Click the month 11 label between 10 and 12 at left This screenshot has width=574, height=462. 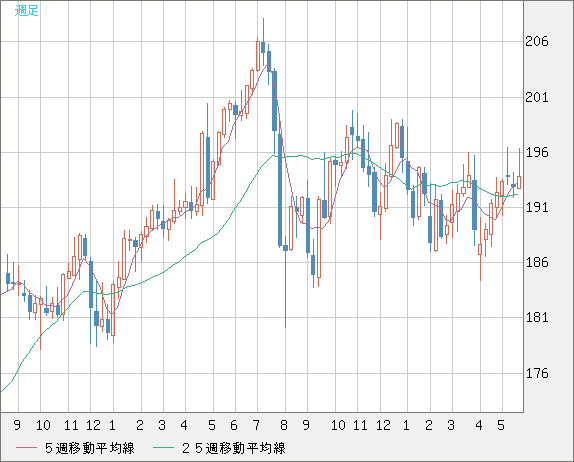tap(71, 425)
